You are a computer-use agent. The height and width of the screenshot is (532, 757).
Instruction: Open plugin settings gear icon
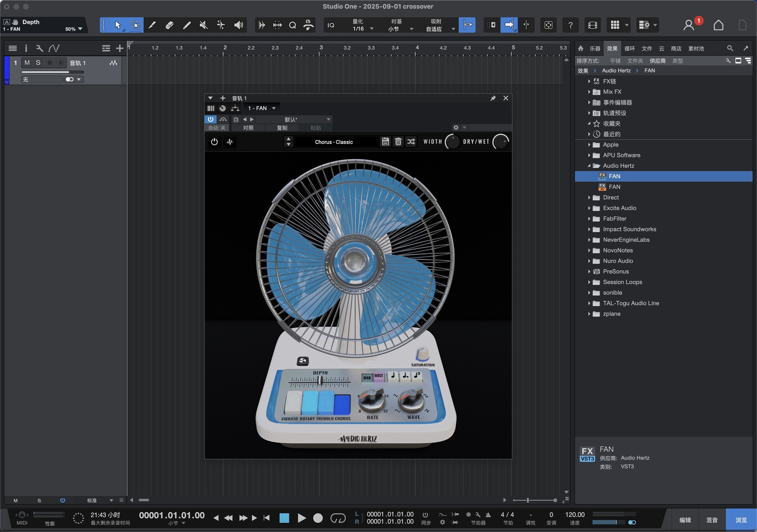click(456, 127)
